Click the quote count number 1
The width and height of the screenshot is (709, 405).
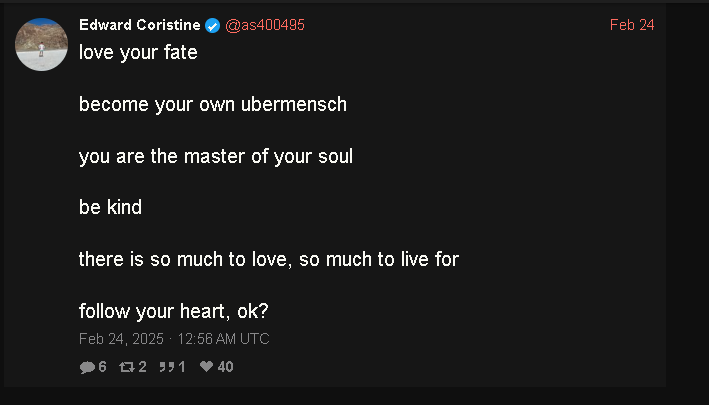click(x=182, y=367)
